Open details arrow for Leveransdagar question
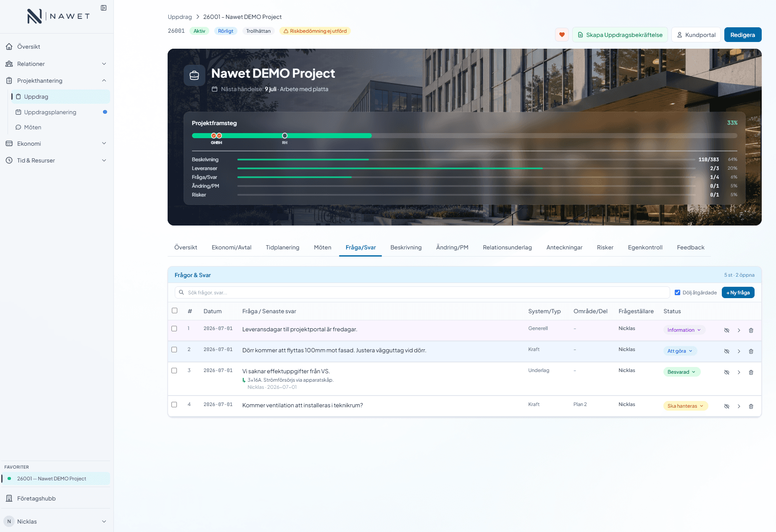The width and height of the screenshot is (776, 532). click(739, 330)
